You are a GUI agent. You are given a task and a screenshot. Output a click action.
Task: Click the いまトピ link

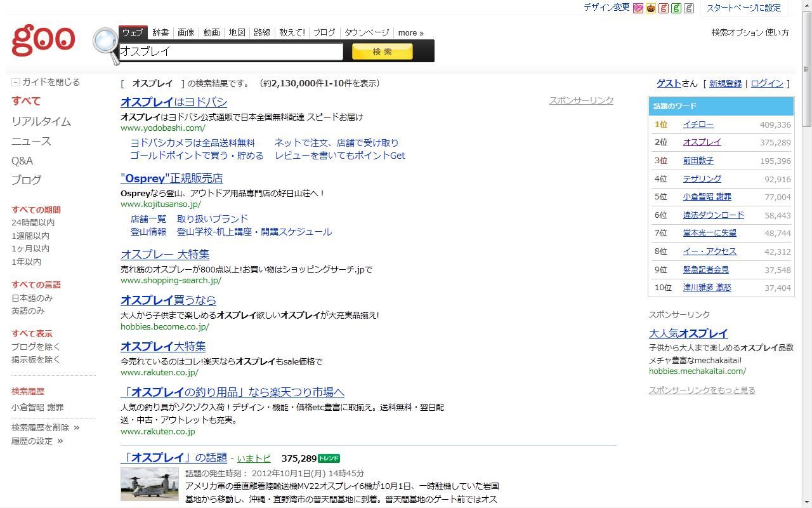coord(254,458)
